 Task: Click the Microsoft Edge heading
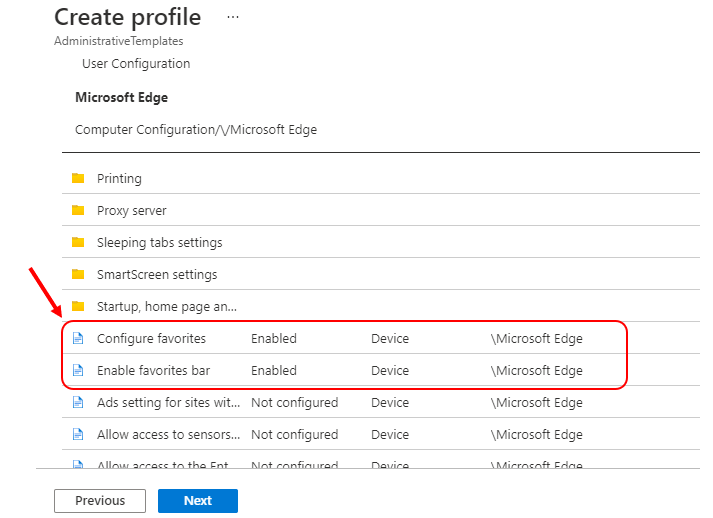coord(121,97)
